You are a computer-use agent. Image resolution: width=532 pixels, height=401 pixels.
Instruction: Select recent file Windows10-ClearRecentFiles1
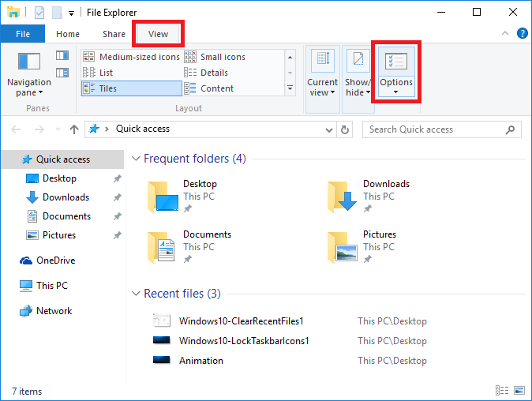(242, 321)
